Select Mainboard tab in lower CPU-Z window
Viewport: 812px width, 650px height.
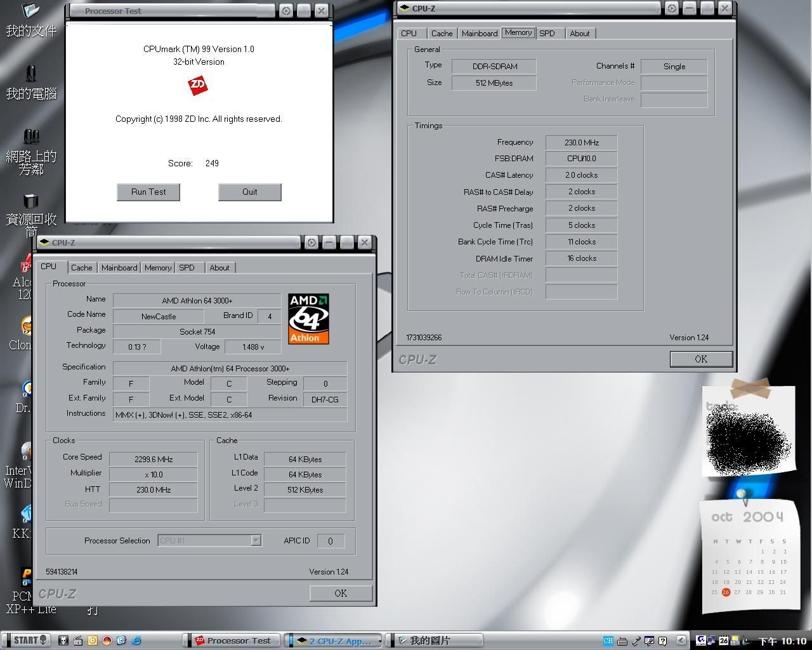pyautogui.click(x=119, y=268)
